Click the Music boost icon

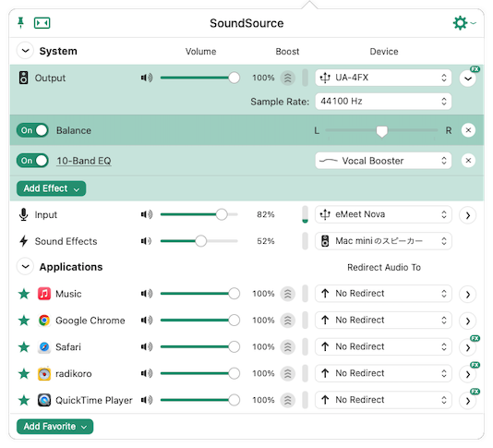click(288, 294)
